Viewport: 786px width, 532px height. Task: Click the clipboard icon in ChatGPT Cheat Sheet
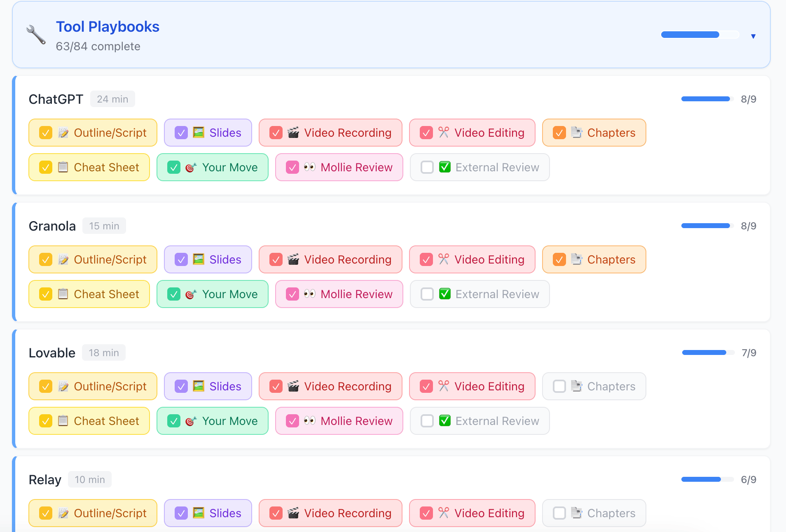(x=63, y=167)
